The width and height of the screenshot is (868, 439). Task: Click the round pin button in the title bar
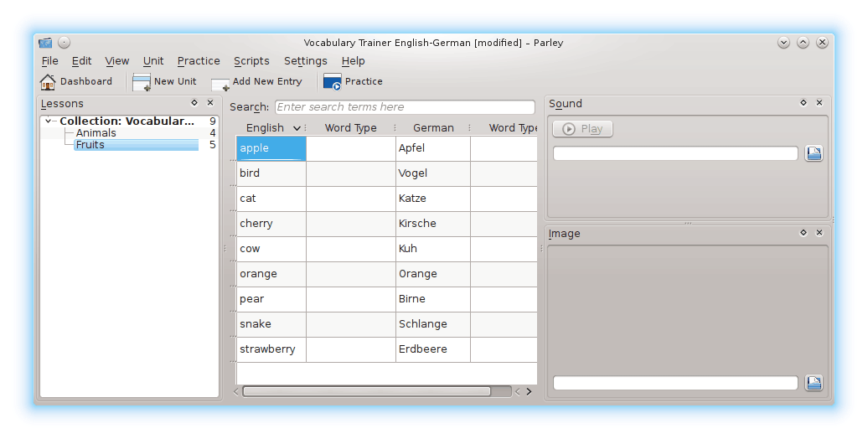click(x=65, y=43)
